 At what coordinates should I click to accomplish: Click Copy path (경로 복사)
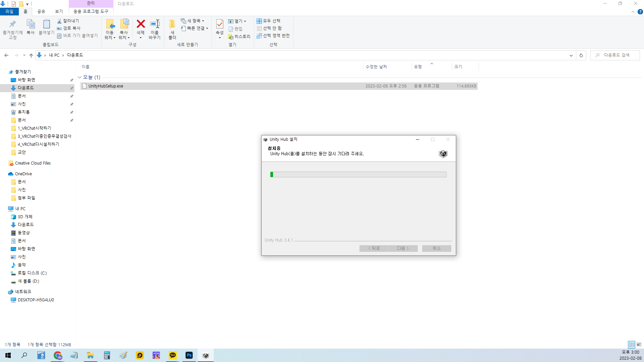pos(69,28)
